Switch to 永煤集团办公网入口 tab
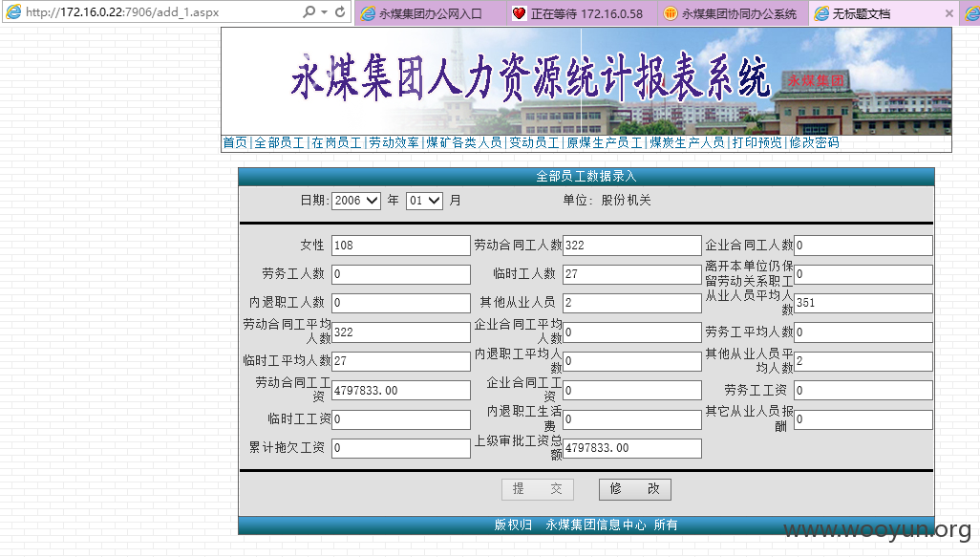Viewport: 980px width, 557px height. tap(431, 13)
